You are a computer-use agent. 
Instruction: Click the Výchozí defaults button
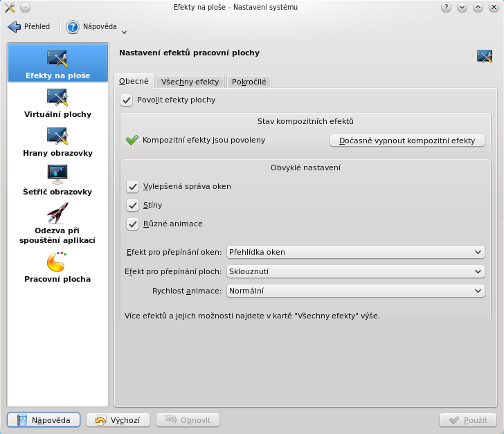pyautogui.click(x=118, y=420)
